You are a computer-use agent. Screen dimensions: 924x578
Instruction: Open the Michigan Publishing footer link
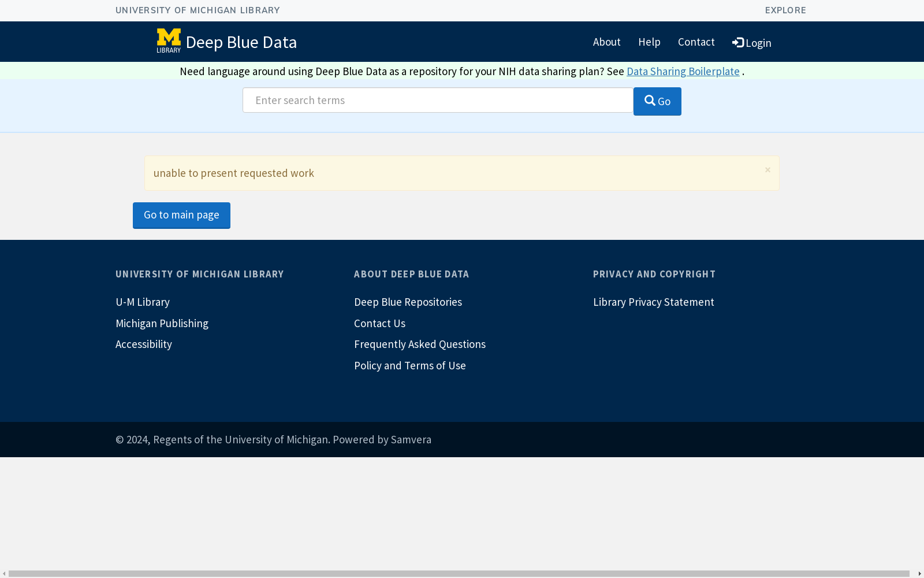[162, 323]
